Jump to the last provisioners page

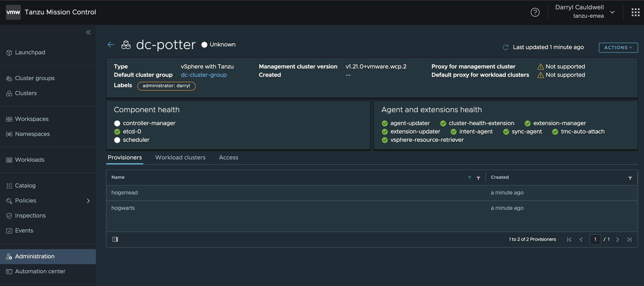point(629,240)
